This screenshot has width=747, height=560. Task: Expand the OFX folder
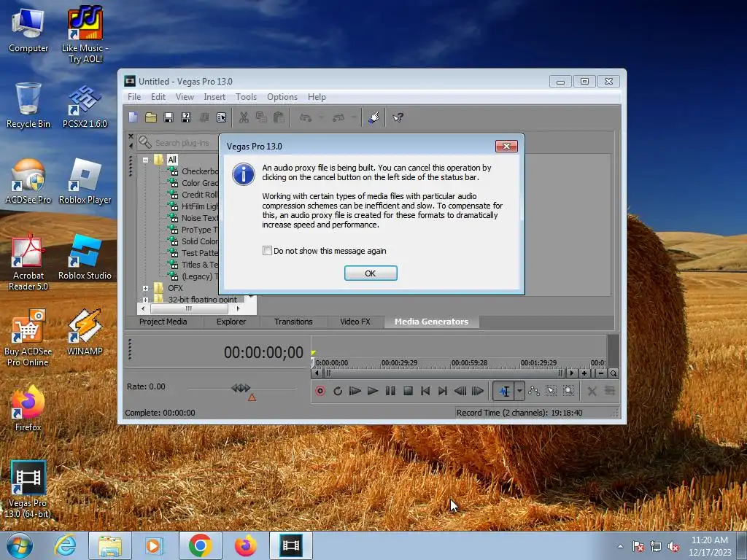(x=145, y=288)
